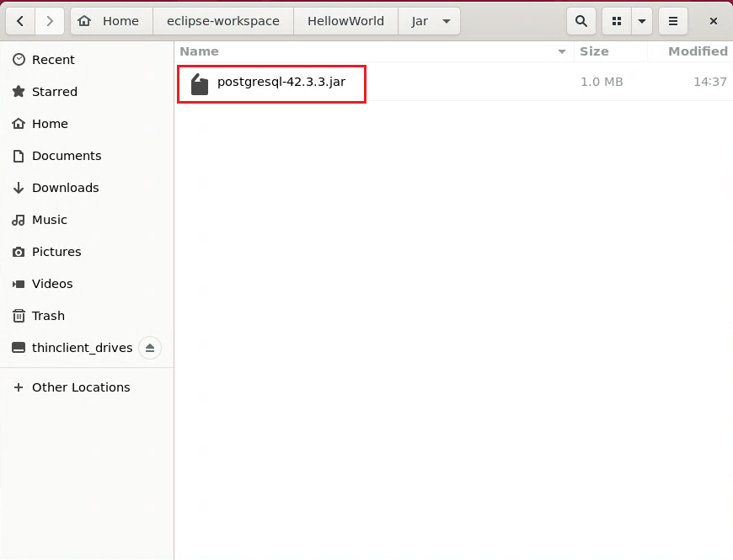Viewport: 733px width, 560px height.
Task: Open Trash in sidebar
Action: pyautogui.click(x=87, y=316)
